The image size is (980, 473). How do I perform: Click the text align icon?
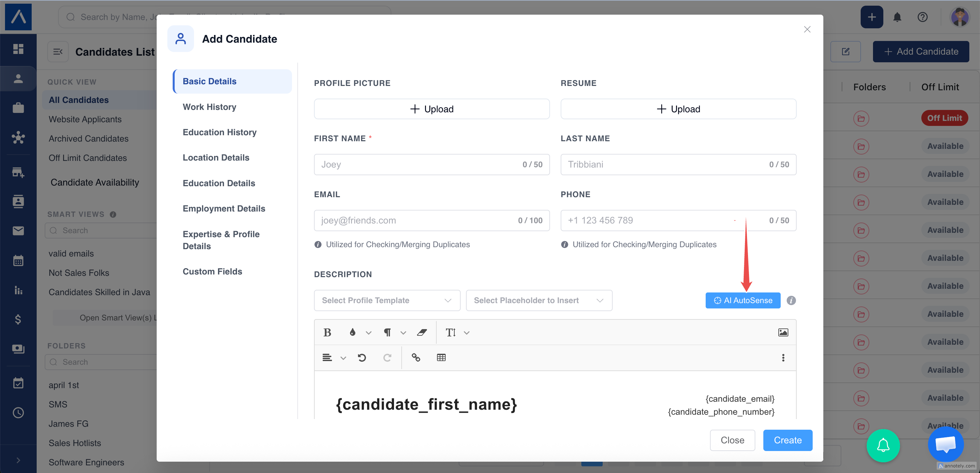(x=327, y=358)
